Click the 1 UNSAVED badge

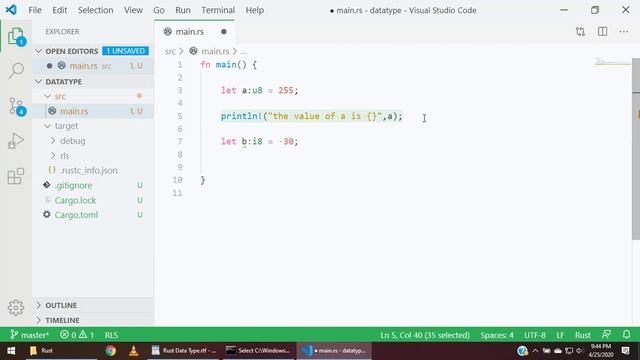[125, 51]
